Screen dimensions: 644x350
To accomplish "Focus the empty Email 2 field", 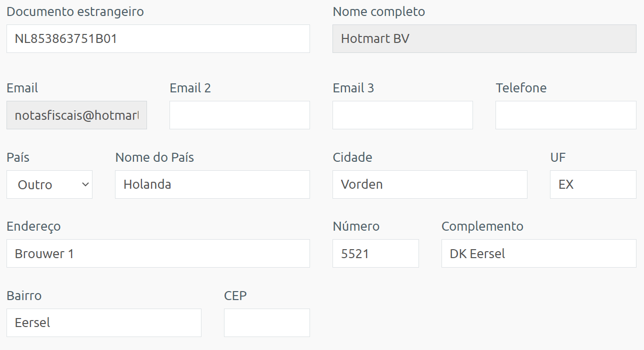I will coord(239,115).
